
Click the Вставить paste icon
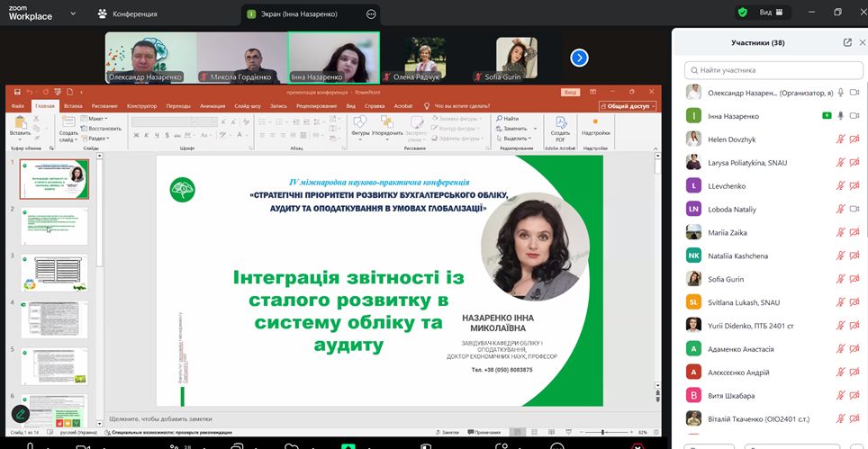point(19,129)
